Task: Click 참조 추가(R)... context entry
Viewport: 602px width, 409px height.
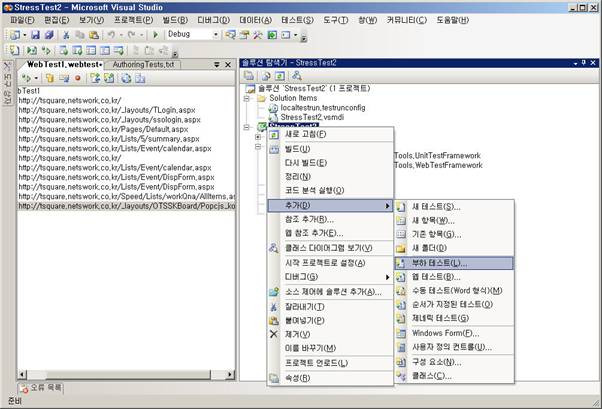Action: (x=331, y=219)
